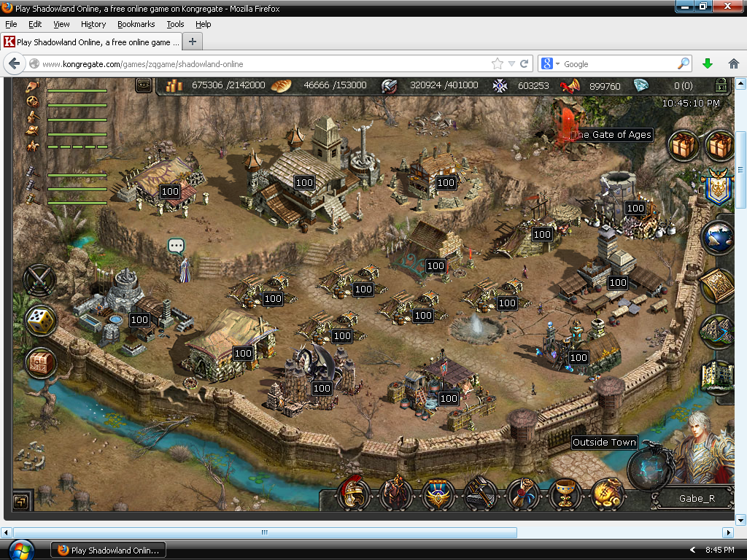Open the Bookmarks menu
Viewport: 747px width, 560px height.
[x=136, y=24]
